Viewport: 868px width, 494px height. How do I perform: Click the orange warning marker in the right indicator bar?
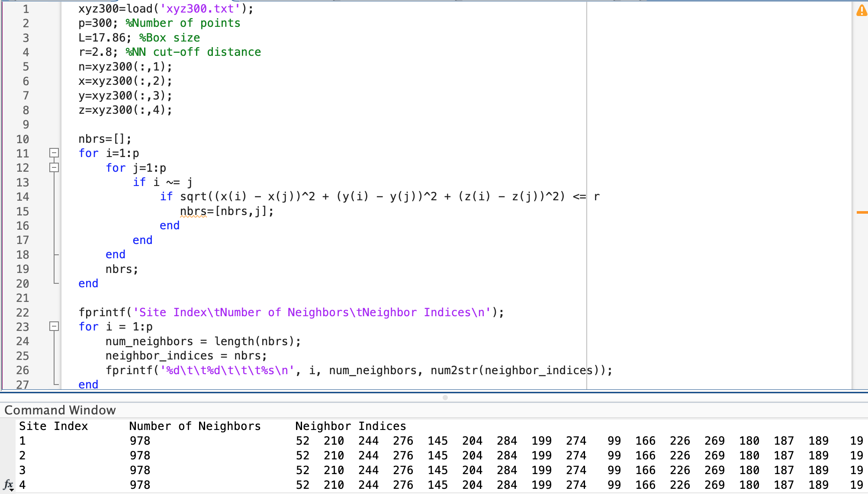click(x=863, y=212)
